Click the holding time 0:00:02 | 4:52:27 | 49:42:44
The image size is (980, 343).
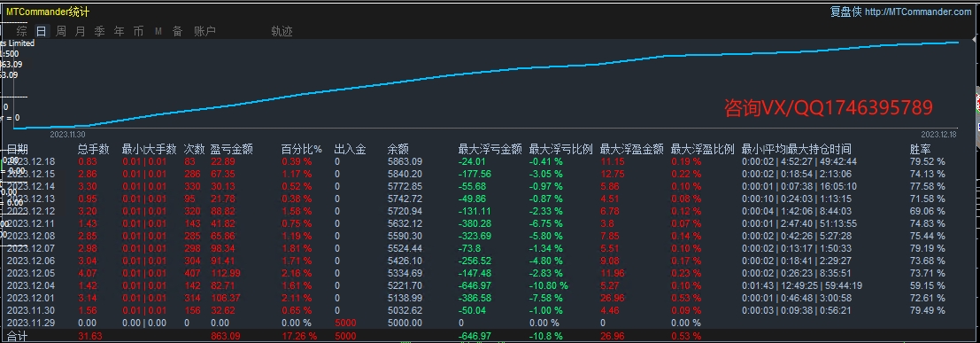[x=799, y=161]
